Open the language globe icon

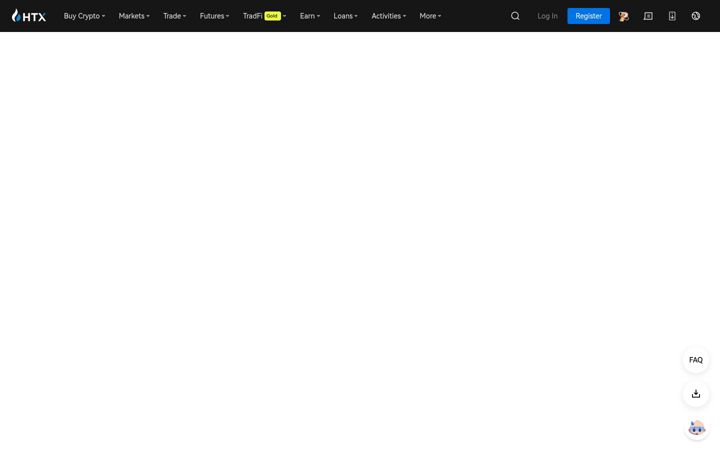pyautogui.click(x=696, y=16)
